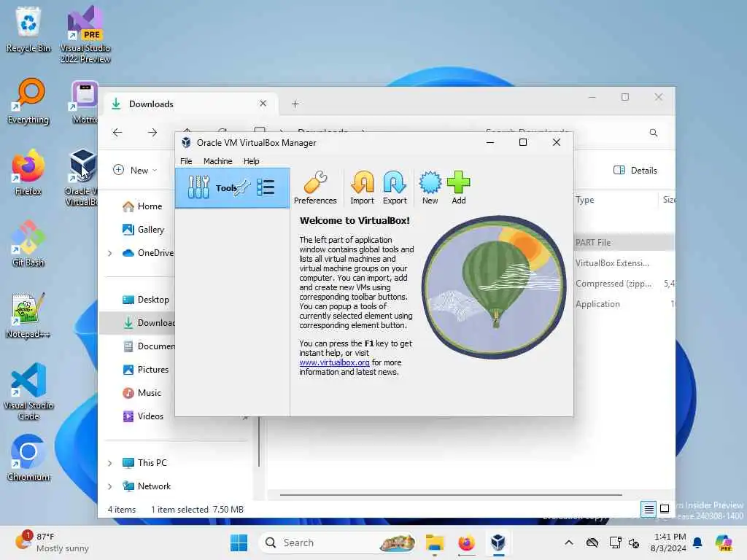747x560 pixels.
Task: Go forward in File Explorer
Action: [152, 133]
